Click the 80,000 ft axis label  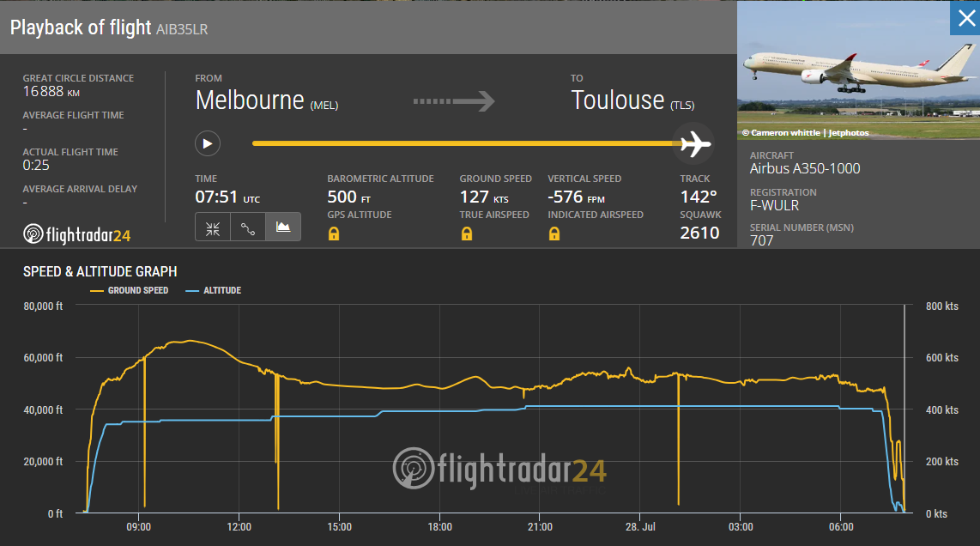[43, 306]
